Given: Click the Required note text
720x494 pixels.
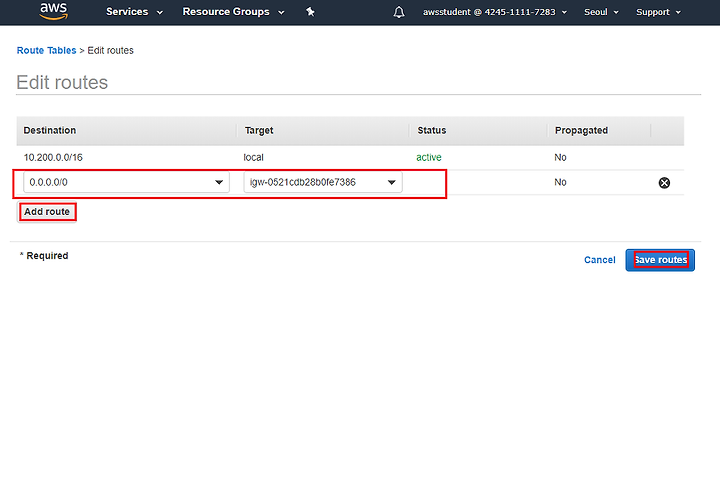Looking at the screenshot, I should point(44,256).
